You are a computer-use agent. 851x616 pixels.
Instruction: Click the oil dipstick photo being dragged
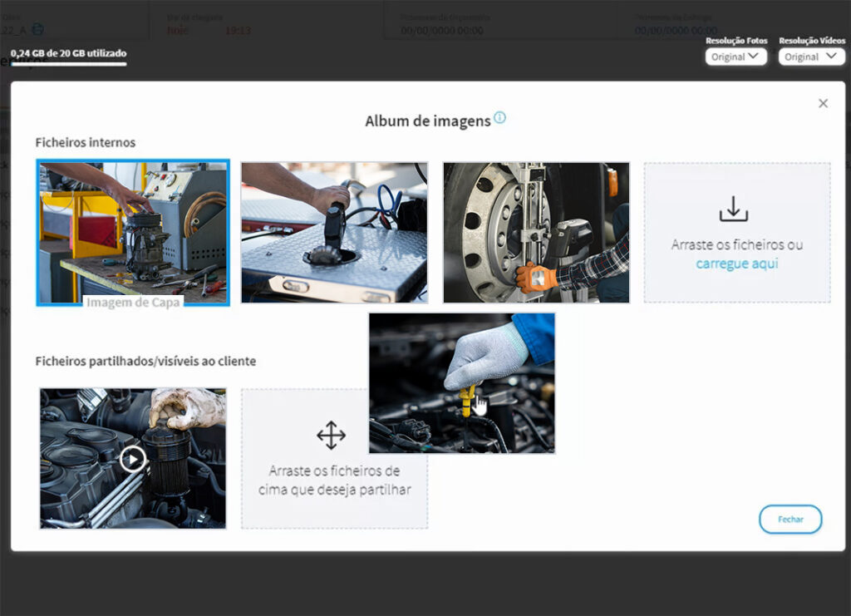461,382
